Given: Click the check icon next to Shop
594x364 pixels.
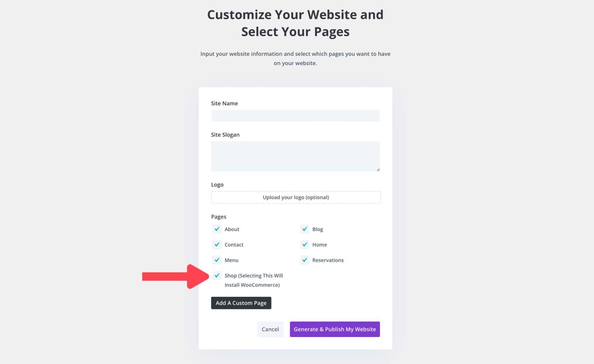Looking at the screenshot, I should pos(217,276).
